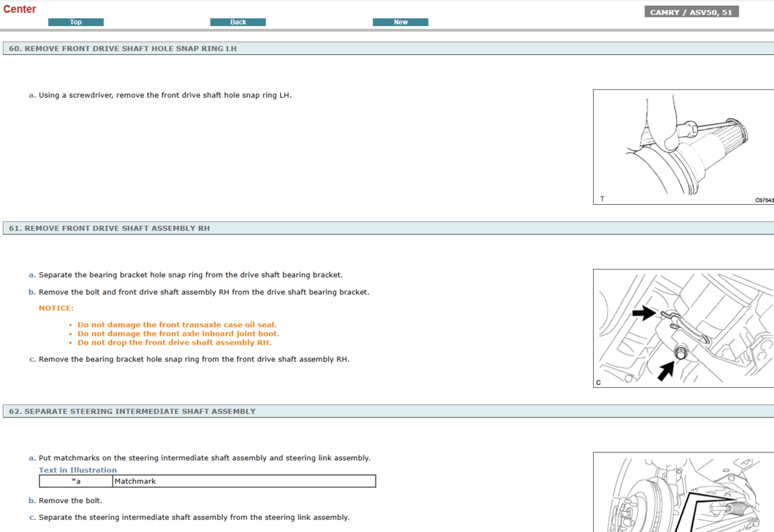Select section 61 drive shaft RH header

[x=109, y=228]
